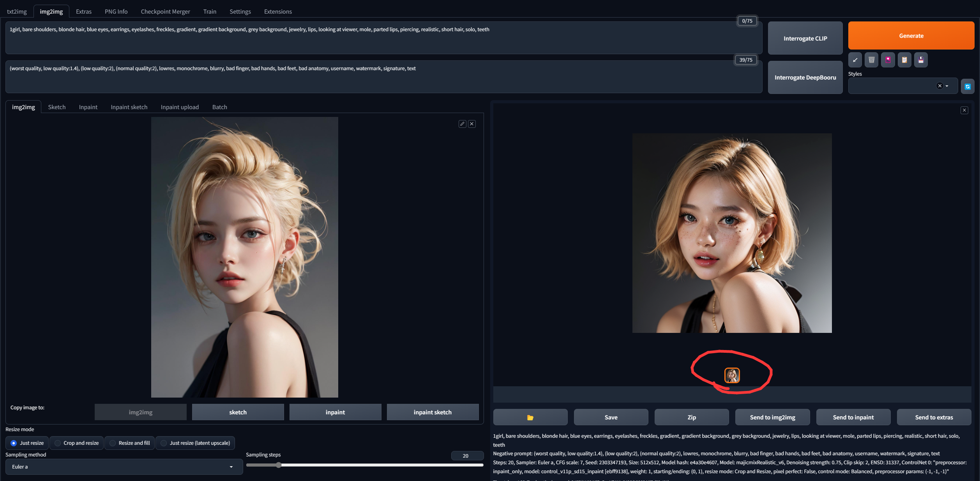Show extra networks via the pink picture icon
The height and width of the screenshot is (481, 980).
pyautogui.click(x=888, y=60)
